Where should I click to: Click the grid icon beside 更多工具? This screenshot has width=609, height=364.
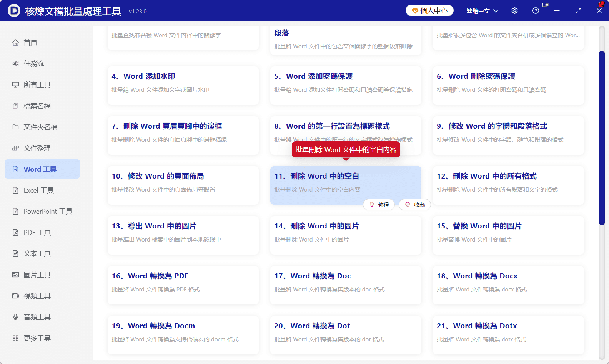15,338
